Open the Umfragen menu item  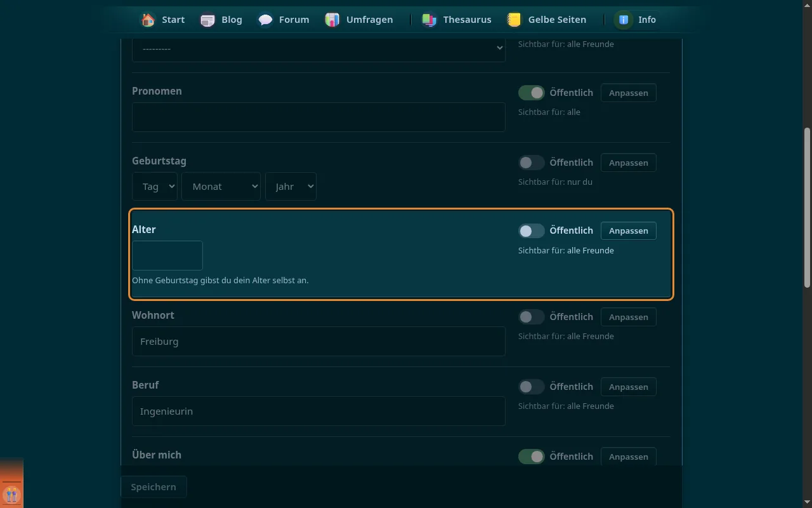[x=359, y=20]
